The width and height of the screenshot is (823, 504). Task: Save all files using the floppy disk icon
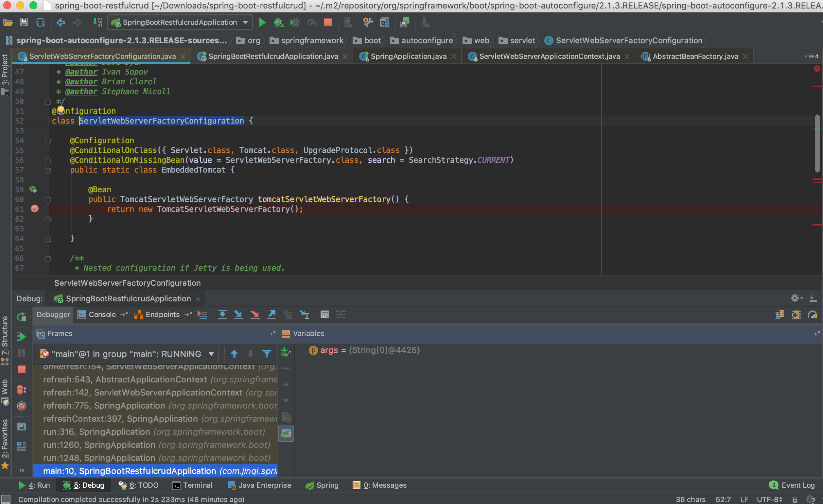point(24,22)
